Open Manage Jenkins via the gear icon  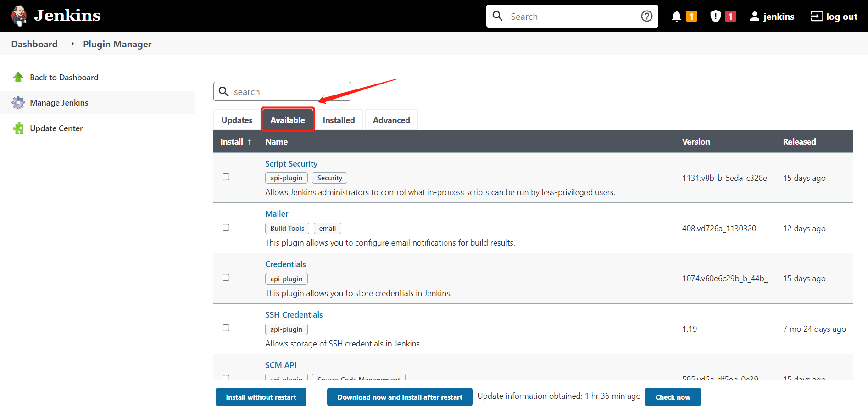tap(18, 102)
